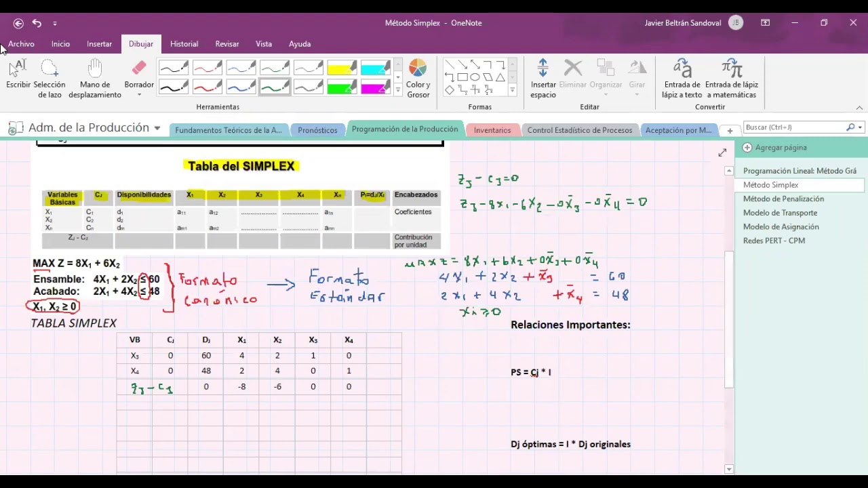Screen dimensions: 868x488
Task: Choose the diamond shape
Action: pos(450,89)
